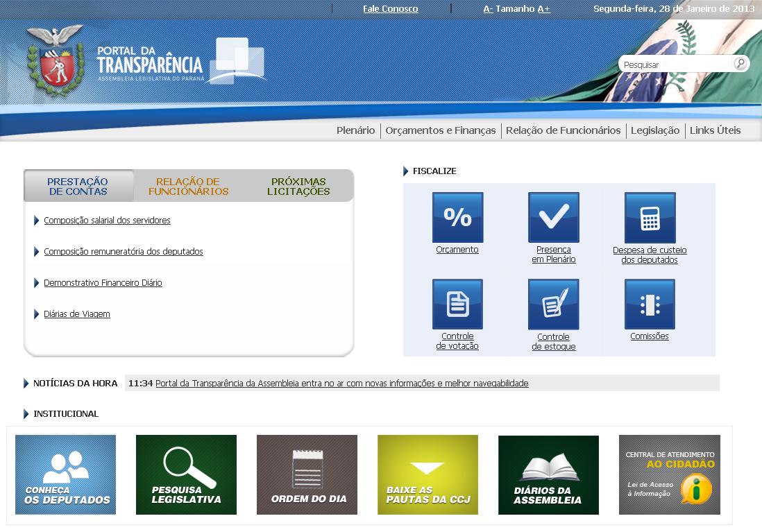Screen dimensions: 762x532
Task: Increase font size with A+
Action: 543,9
